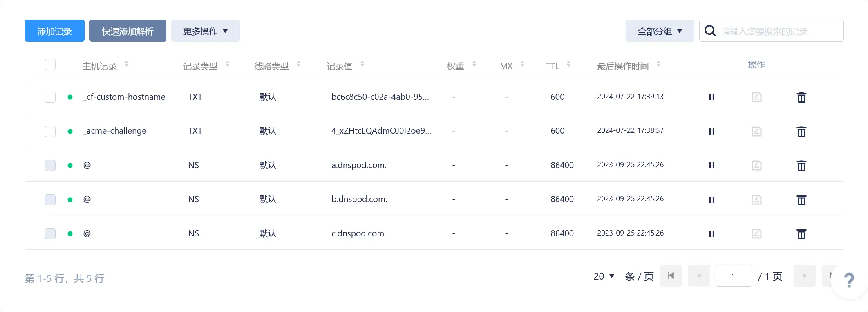Viewport: 868px width, 312px height.
Task: Pause the _acme-challenge record
Action: [711, 131]
